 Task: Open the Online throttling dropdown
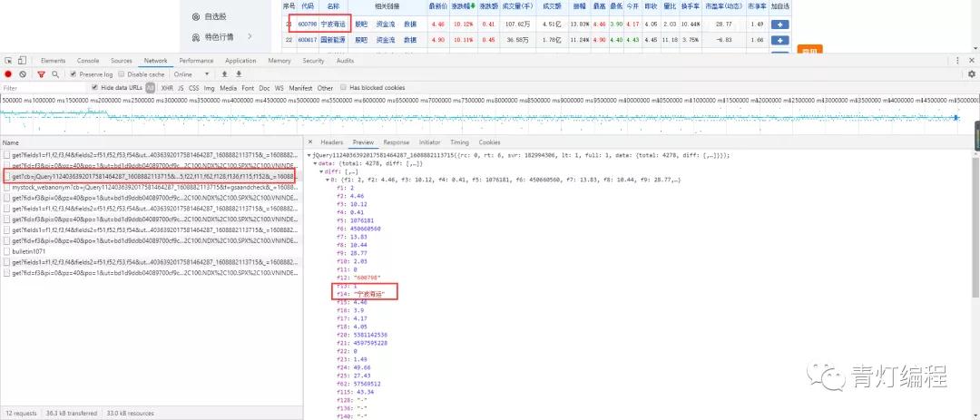[x=192, y=73]
